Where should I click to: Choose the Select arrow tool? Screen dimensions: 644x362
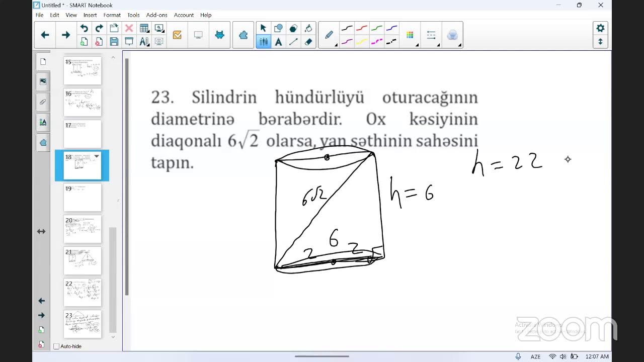(263, 29)
